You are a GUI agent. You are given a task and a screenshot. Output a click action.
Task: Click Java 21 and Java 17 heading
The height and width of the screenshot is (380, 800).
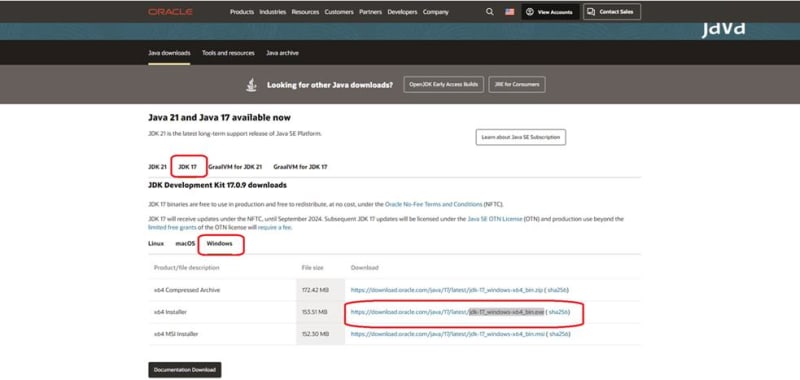219,118
